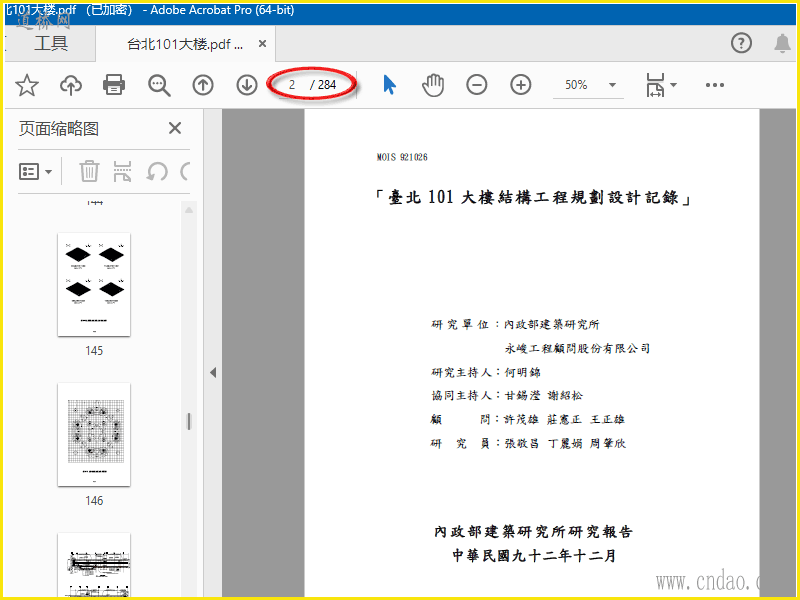The width and height of the screenshot is (800, 600).
Task: Click the text 內政部建築研究所研究報告
Action: [534, 532]
